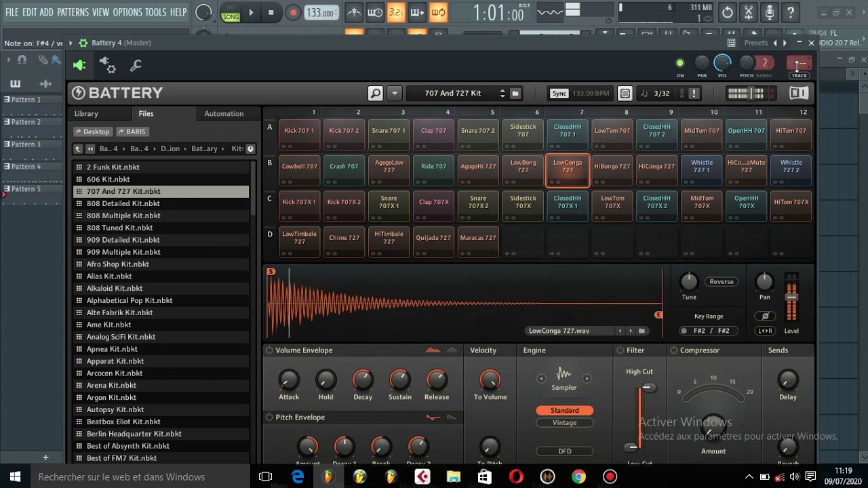This screenshot has height=488, width=868.
Task: Click the wrench icon in the plugin wrapper
Action: coord(136,65)
